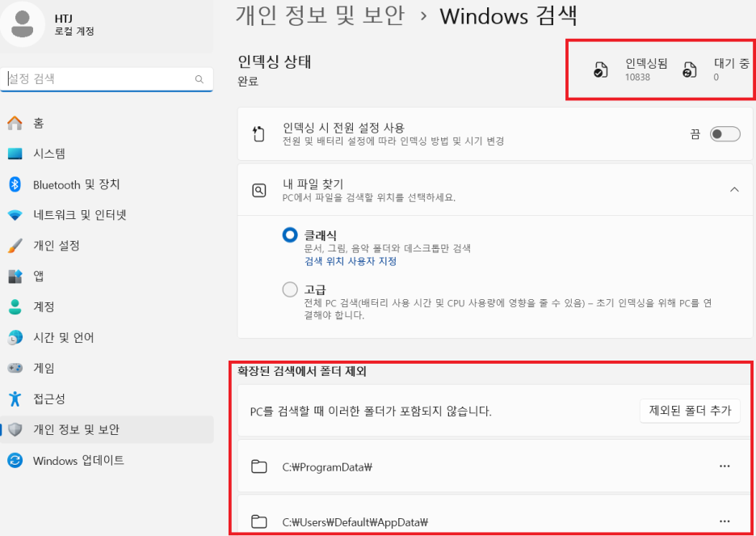Click the 제외된 폴더 추가 button
The image size is (756, 536).
click(x=690, y=411)
